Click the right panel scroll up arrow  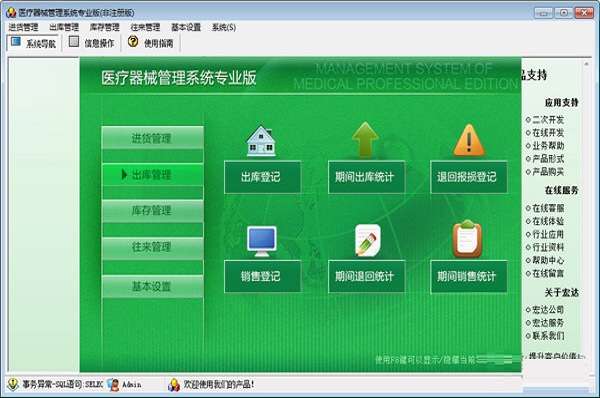586,64
